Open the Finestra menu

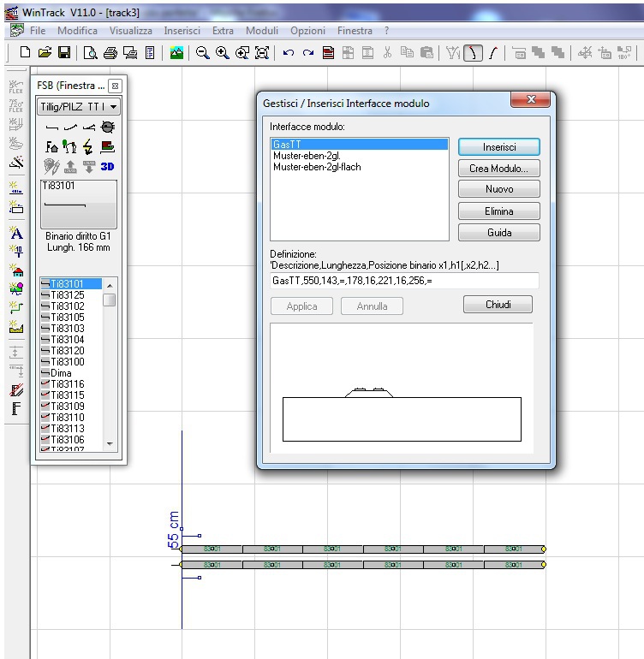click(x=355, y=31)
